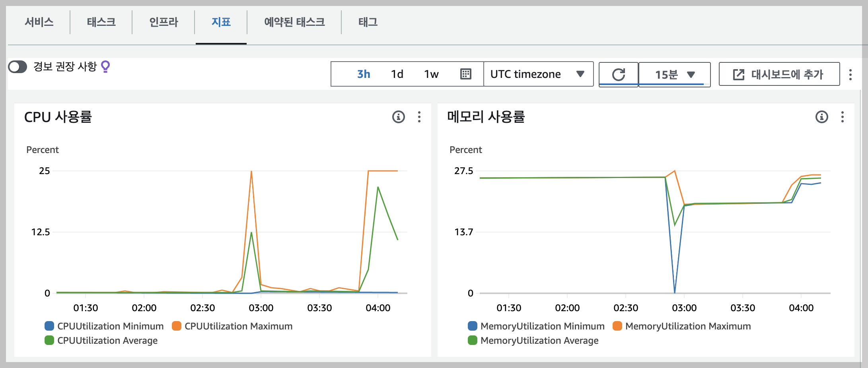Click the green MemoryUtilization Average color swatch

coord(472,340)
